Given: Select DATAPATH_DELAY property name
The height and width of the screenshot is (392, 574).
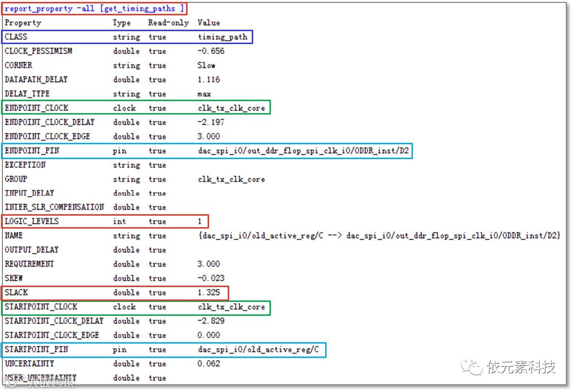Looking at the screenshot, I should click(x=36, y=80).
